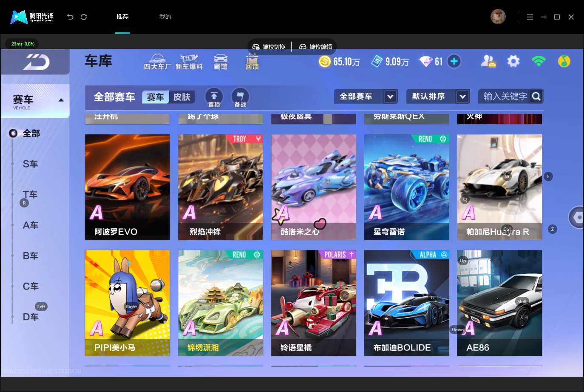The width and height of the screenshot is (584, 392).
Task: Click the 23ms 0.0% latency indicator
Action: pos(23,44)
